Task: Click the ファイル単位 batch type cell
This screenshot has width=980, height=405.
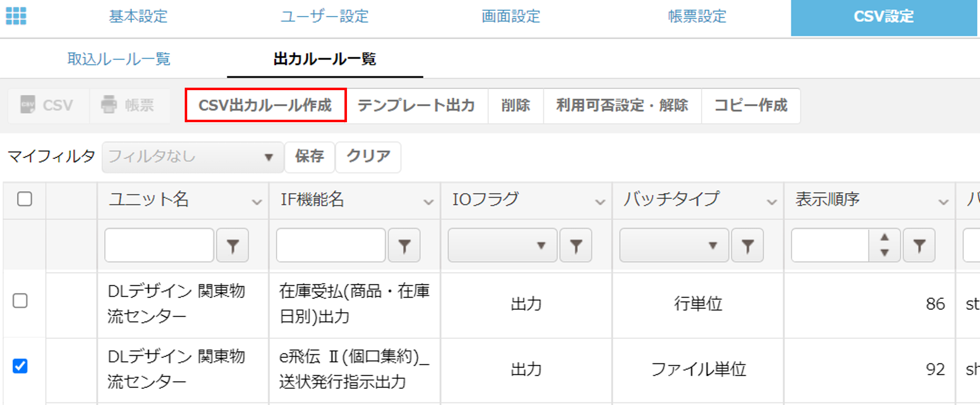Action: [x=698, y=370]
